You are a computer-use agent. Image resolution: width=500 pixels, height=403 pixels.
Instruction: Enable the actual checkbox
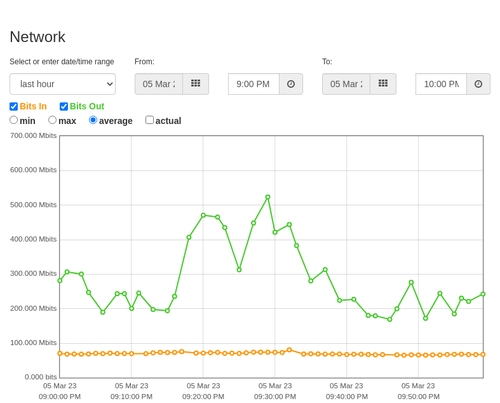tap(150, 120)
